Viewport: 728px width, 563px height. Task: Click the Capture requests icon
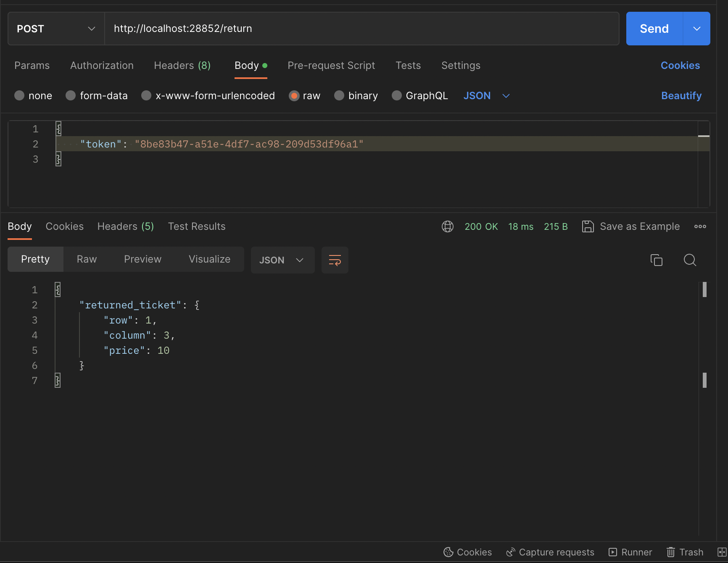coord(511,552)
